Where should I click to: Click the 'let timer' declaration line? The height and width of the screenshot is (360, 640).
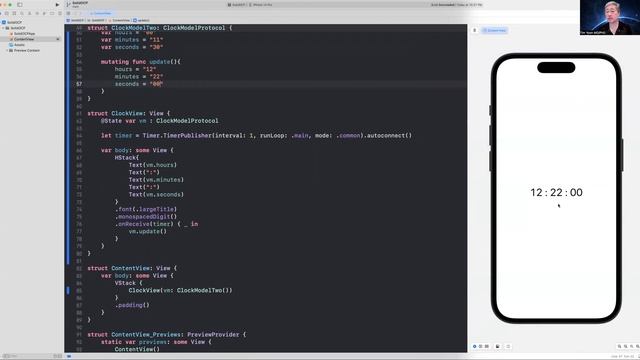pos(256,136)
